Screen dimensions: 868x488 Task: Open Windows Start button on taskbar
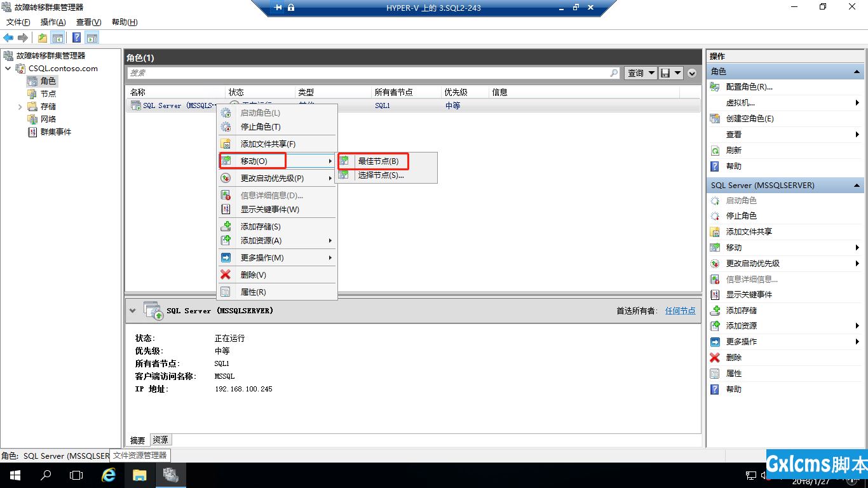pyautogui.click(x=15, y=475)
